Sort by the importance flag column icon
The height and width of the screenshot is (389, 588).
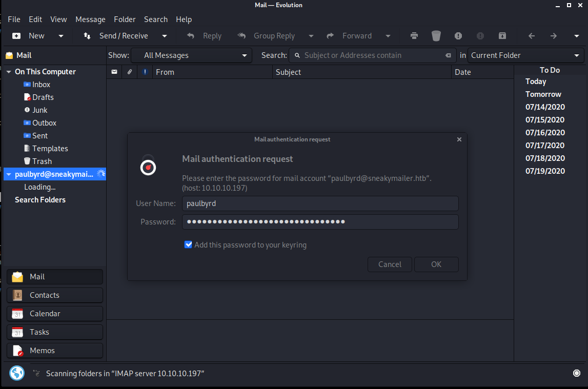coord(145,72)
